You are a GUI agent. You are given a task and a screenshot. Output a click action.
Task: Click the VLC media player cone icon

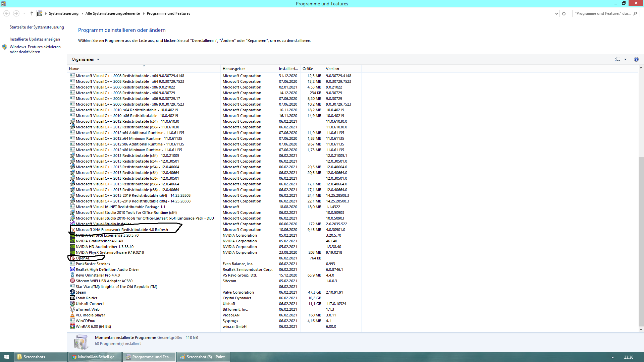[72, 315]
